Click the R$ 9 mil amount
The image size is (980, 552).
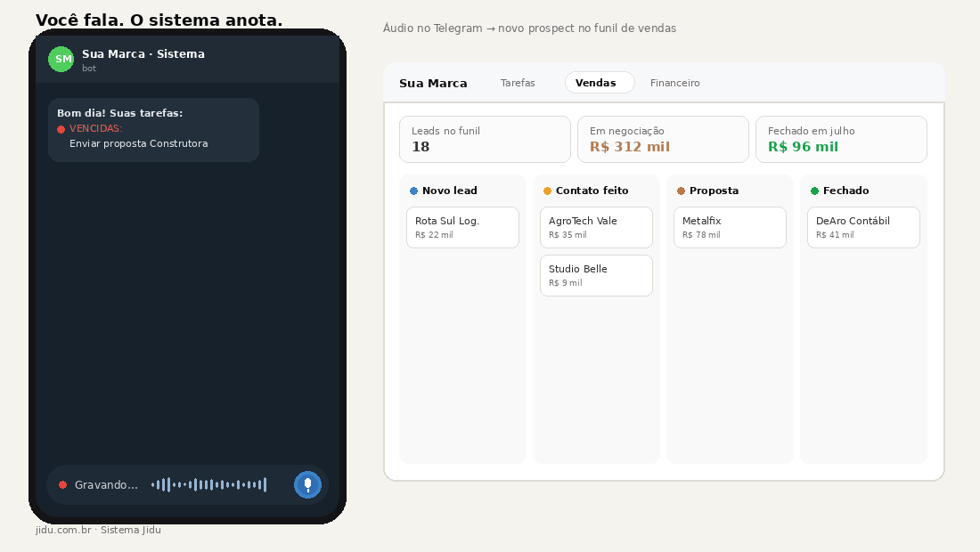pos(565,283)
